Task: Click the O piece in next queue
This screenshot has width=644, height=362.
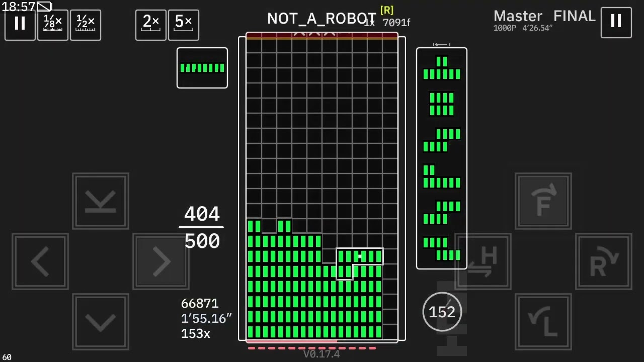Action: 442,105
